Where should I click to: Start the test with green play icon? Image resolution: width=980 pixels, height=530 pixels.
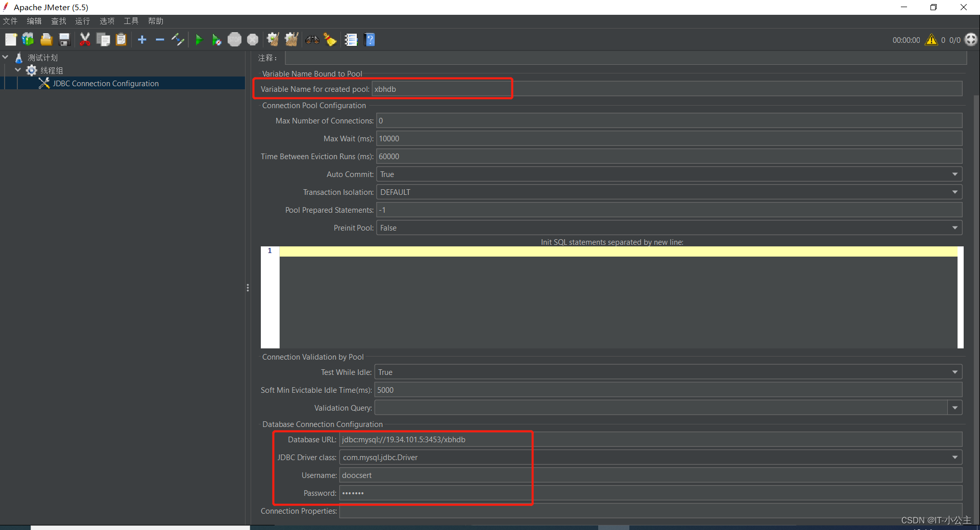click(x=199, y=39)
